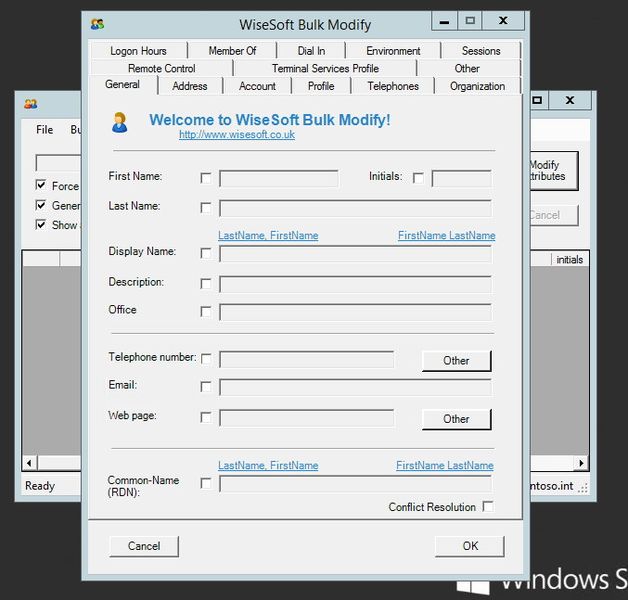Viewport: 628px width, 600px height.
Task: Click the Display Name input field
Action: click(356, 254)
